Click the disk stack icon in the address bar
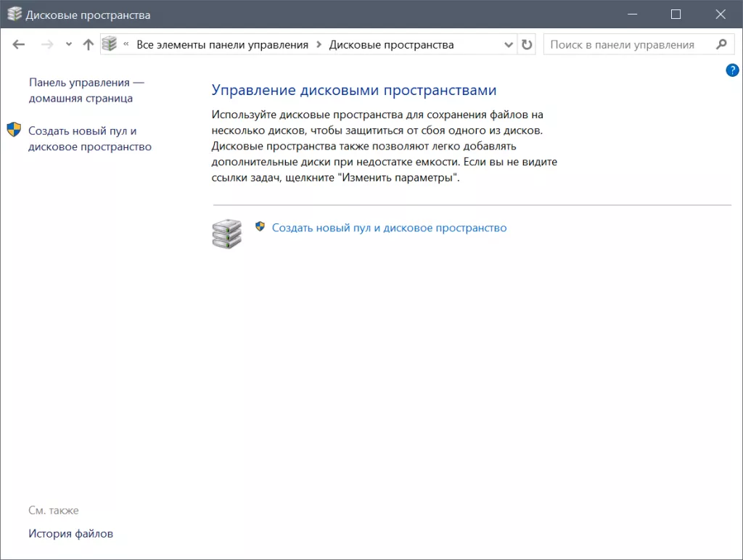743x560 pixels. pos(110,44)
